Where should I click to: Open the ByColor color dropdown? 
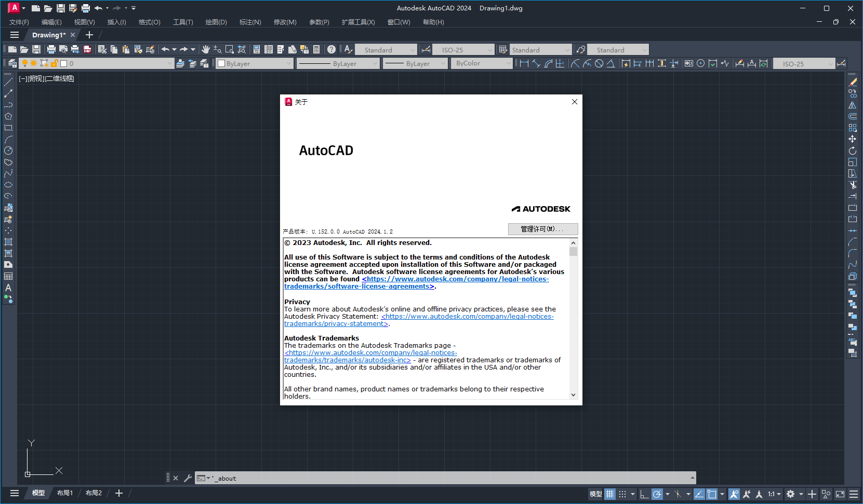pos(507,63)
